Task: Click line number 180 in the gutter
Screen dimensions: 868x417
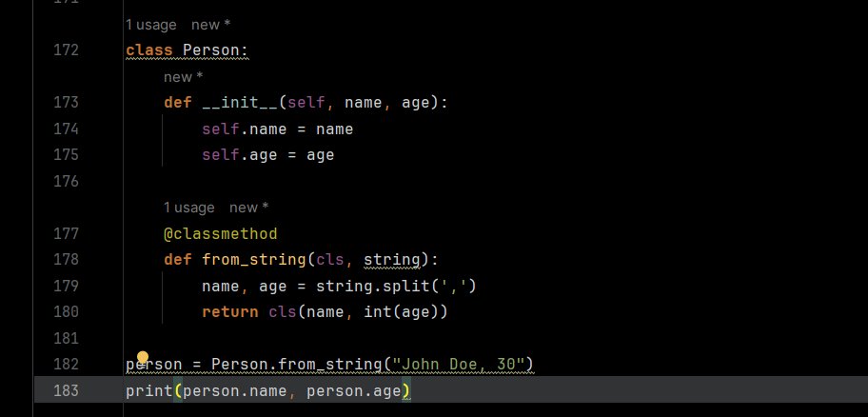Action: click(x=66, y=311)
